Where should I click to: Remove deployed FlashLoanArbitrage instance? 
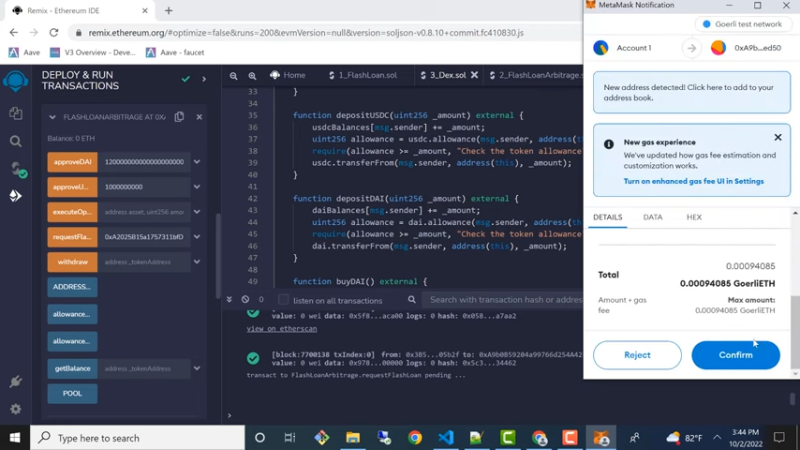[199, 117]
